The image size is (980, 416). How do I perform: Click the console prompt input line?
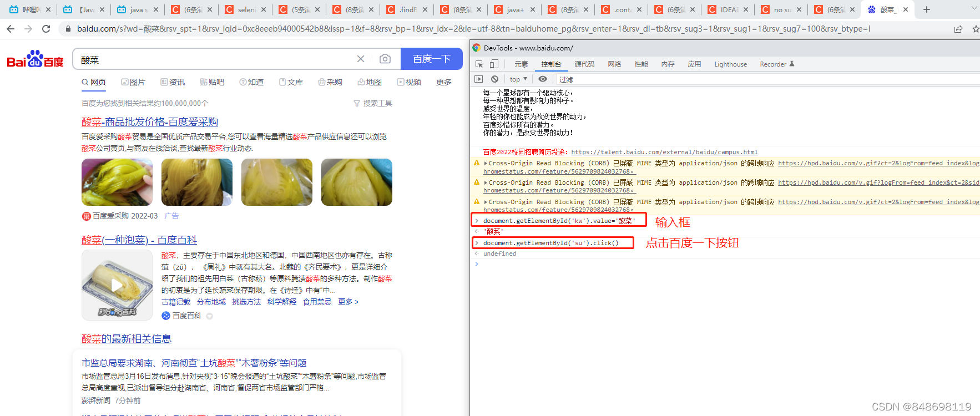pos(727,264)
